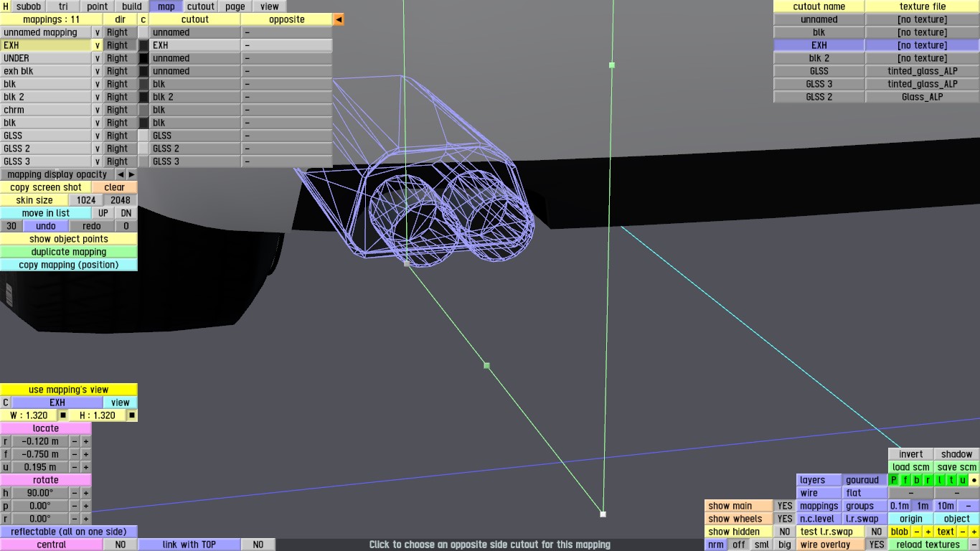The image size is (980, 551).
Task: Decrease text size with minus button
Action: click(963, 532)
